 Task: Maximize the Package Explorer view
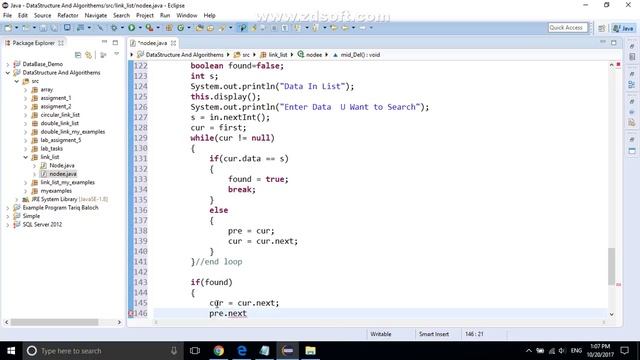click(115, 42)
